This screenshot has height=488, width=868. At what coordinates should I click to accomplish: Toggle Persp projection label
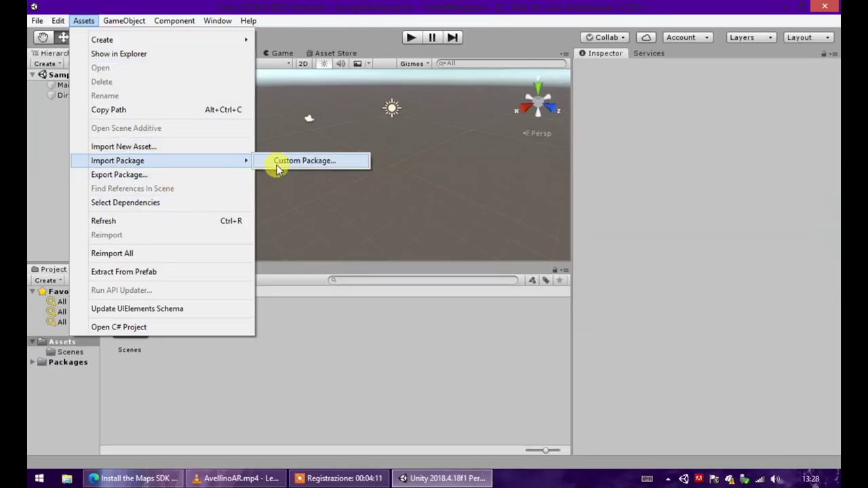[x=537, y=133]
